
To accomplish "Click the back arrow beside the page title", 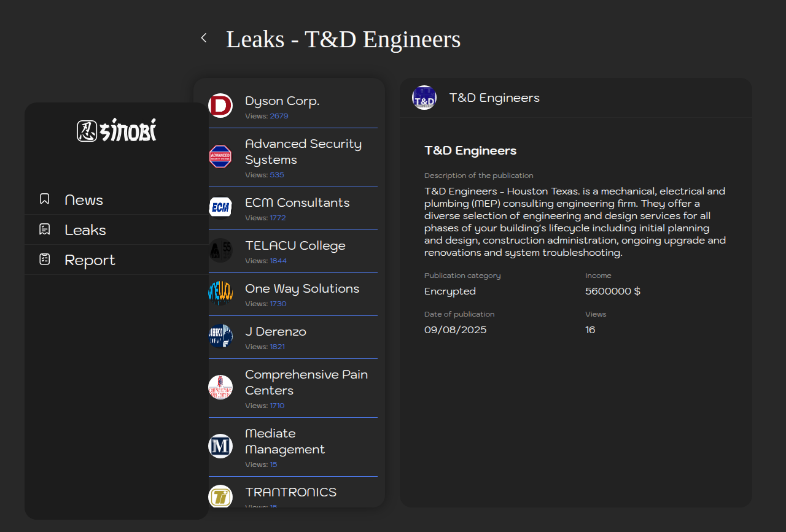I will click(x=204, y=38).
